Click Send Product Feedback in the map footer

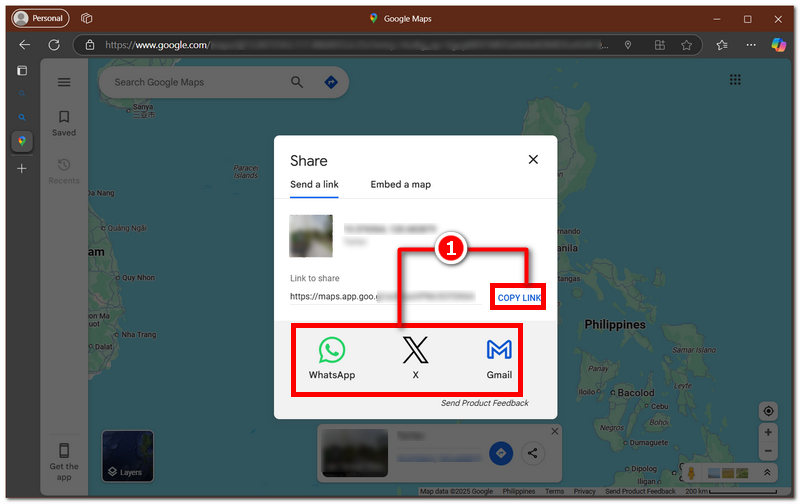pyautogui.click(x=640, y=491)
